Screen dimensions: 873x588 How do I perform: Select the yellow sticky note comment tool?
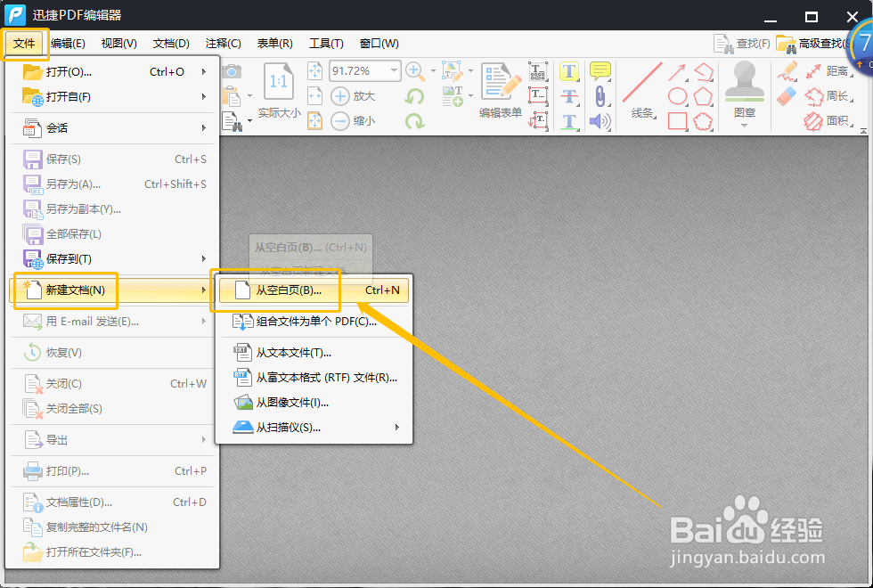tap(598, 70)
